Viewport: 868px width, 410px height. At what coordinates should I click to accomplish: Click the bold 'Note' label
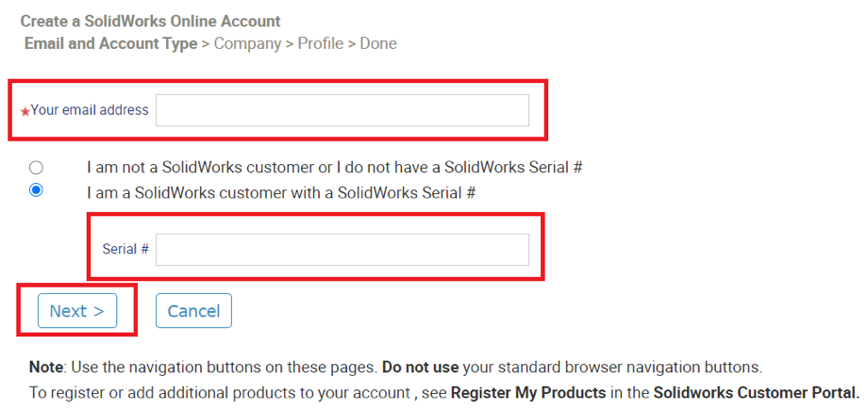point(46,367)
